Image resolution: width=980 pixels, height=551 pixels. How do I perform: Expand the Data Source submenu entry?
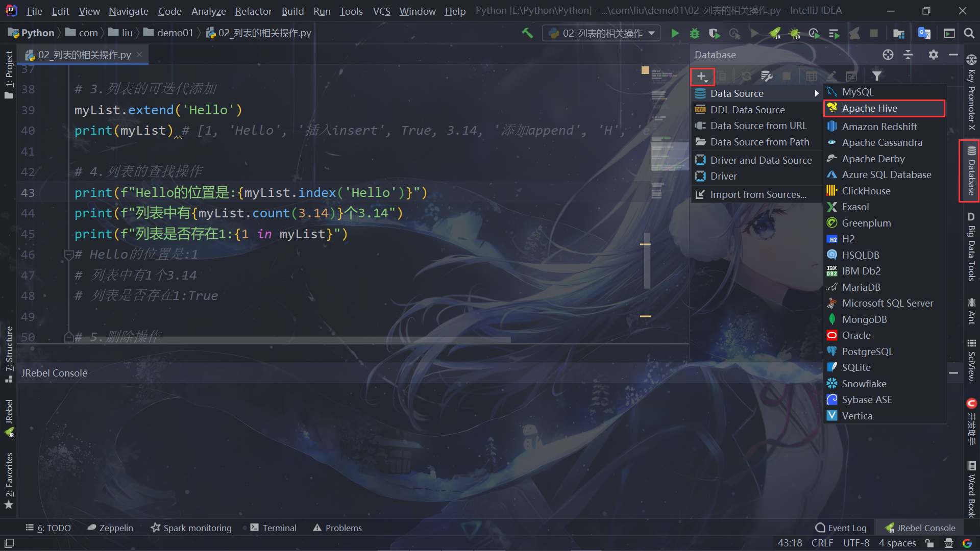[x=756, y=93]
